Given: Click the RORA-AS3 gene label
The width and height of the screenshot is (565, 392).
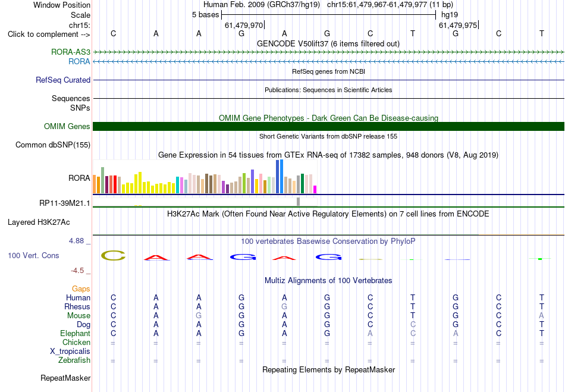Looking at the screenshot, I should tap(71, 52).
